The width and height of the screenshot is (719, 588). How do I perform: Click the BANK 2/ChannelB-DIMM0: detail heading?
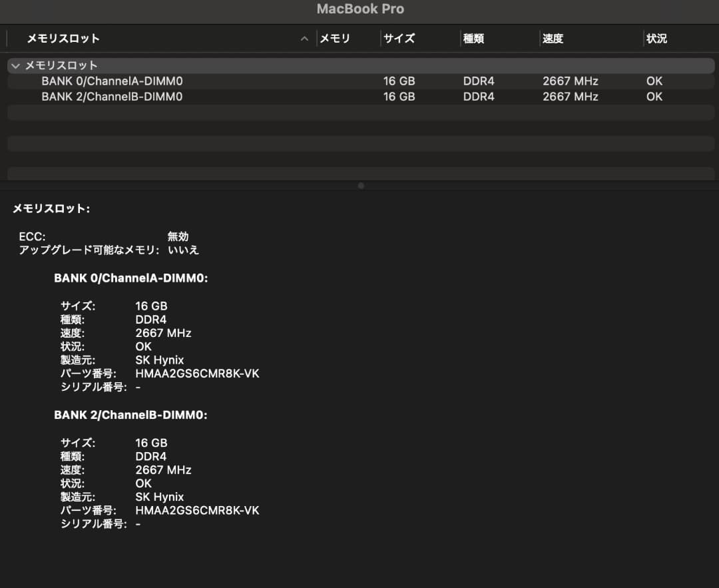(130, 415)
